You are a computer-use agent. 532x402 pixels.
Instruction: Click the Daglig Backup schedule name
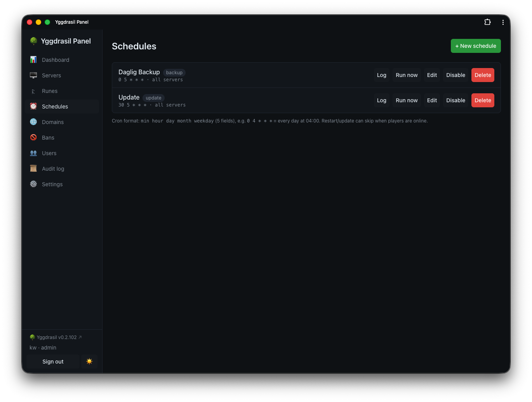[139, 72]
